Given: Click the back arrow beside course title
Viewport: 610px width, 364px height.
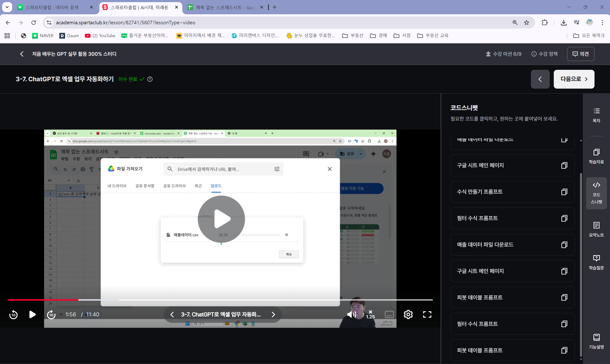Looking at the screenshot, I should [22, 54].
